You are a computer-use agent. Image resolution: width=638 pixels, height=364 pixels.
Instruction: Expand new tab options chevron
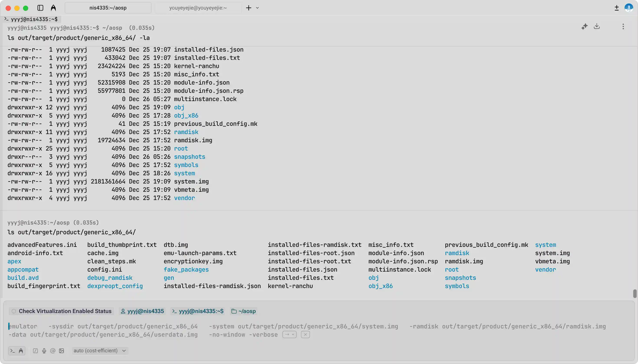point(257,8)
